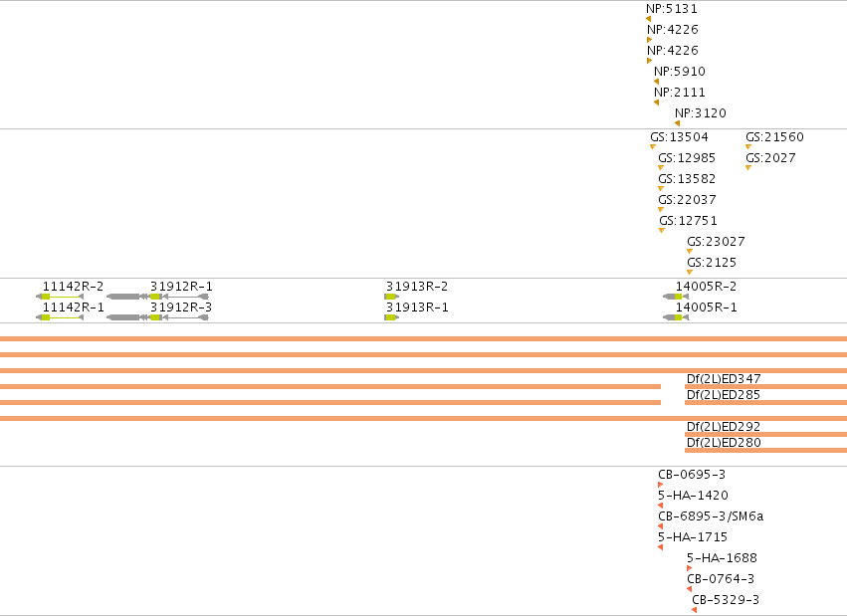This screenshot has width=847, height=616.
Task: Click the marker beneath CB-5329-3
Action: [x=694, y=610]
